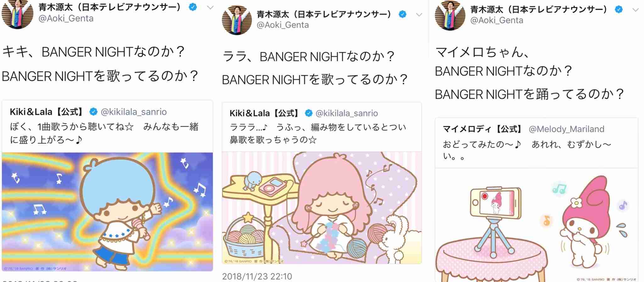Open the マイメロディ【公式】 account name
This screenshot has width=644, height=282.
point(483,129)
